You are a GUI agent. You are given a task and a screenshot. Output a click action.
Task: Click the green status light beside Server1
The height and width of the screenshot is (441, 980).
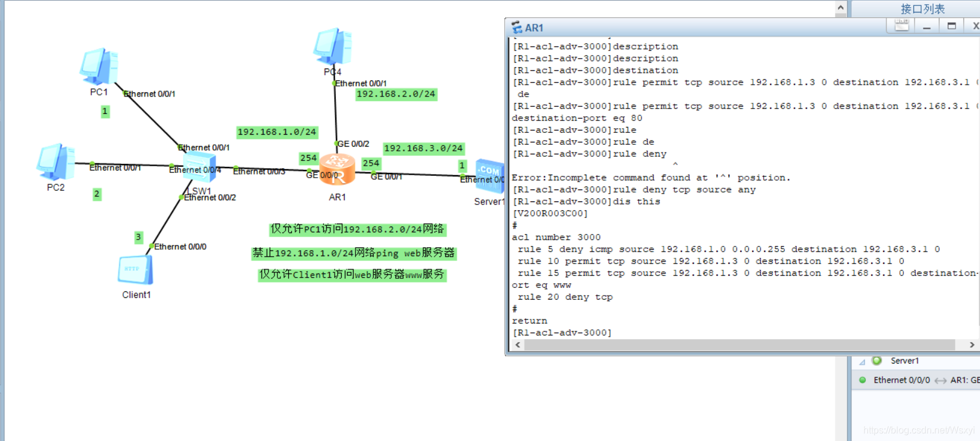(x=876, y=361)
